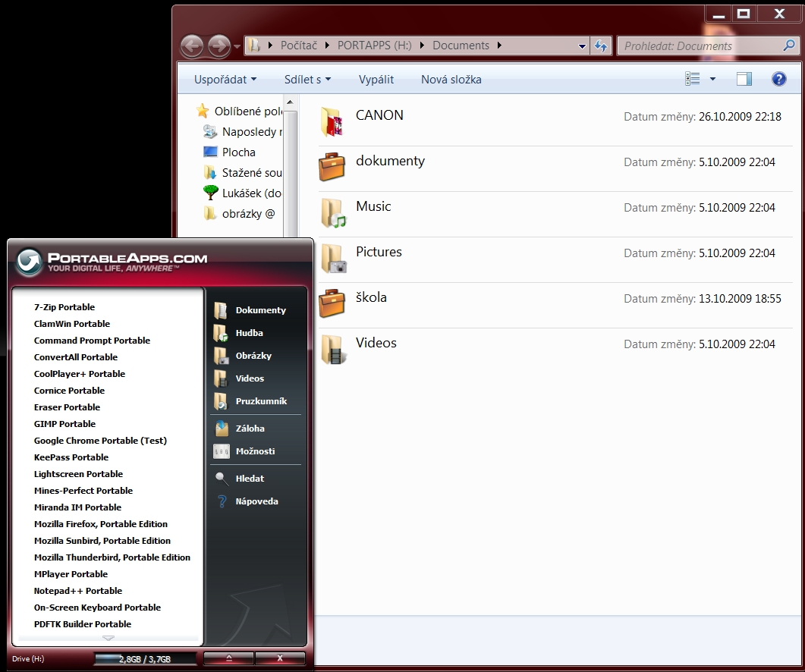
Task: Launch Miranda IM Portable
Action: [78, 507]
